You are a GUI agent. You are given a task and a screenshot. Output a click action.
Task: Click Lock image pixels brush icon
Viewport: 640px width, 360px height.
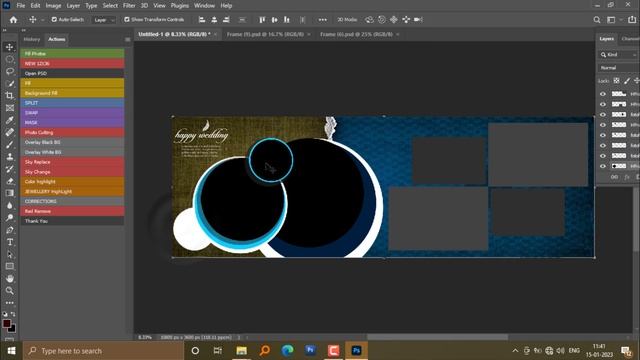(x=627, y=80)
